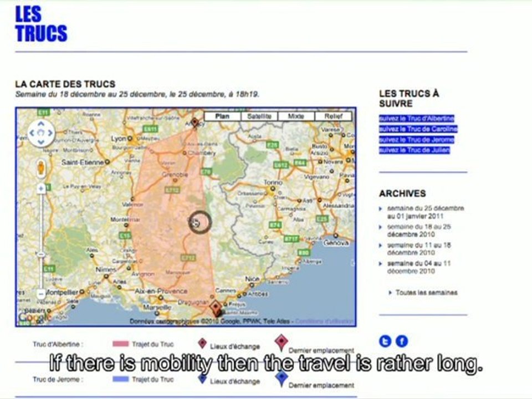Switch the map to Satellite view

[259, 116]
